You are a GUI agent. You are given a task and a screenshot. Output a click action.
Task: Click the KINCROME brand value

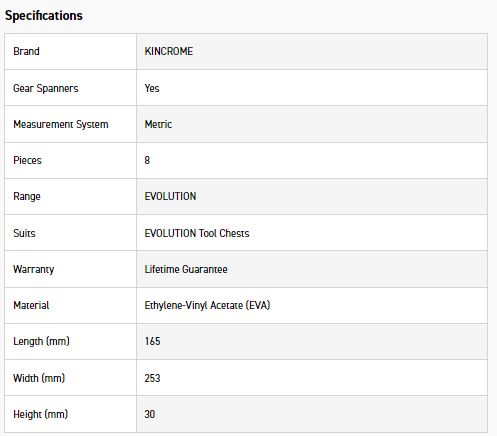[x=169, y=51]
